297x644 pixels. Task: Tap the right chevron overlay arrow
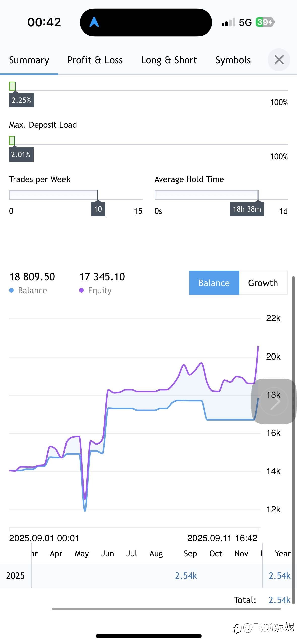[274, 401]
